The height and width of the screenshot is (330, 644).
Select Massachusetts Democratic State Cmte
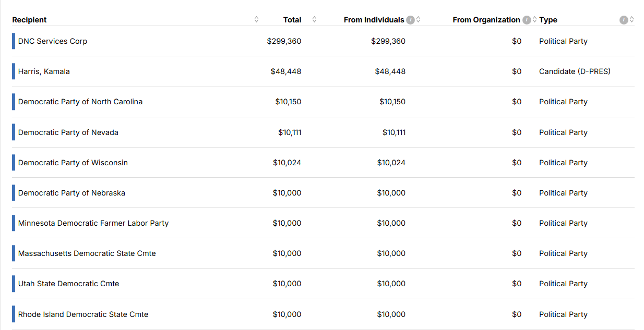click(87, 253)
